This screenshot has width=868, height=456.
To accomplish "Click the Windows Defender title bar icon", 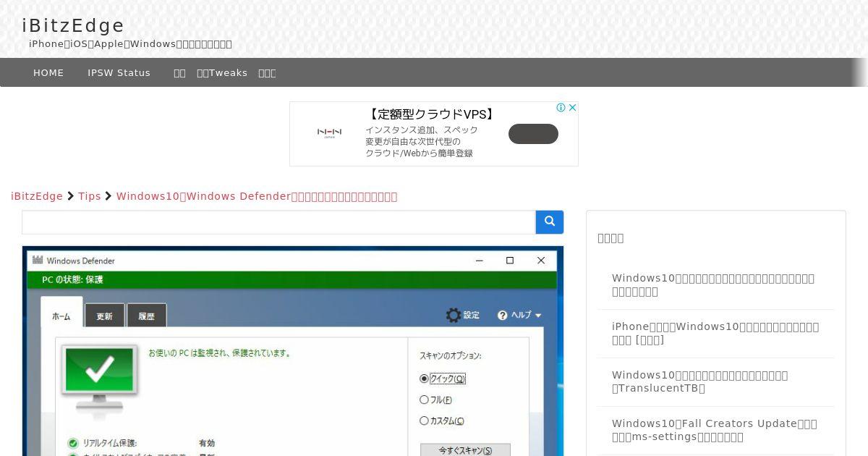I will point(38,261).
